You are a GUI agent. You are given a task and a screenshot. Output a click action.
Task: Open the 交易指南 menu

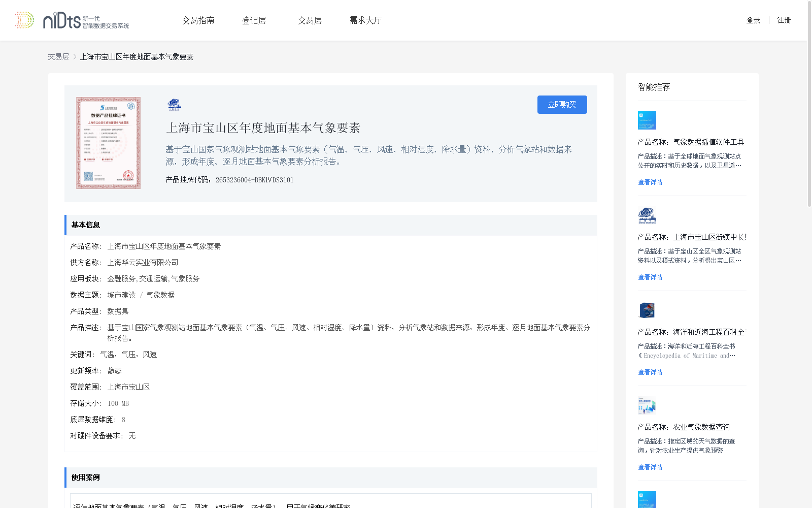198,20
